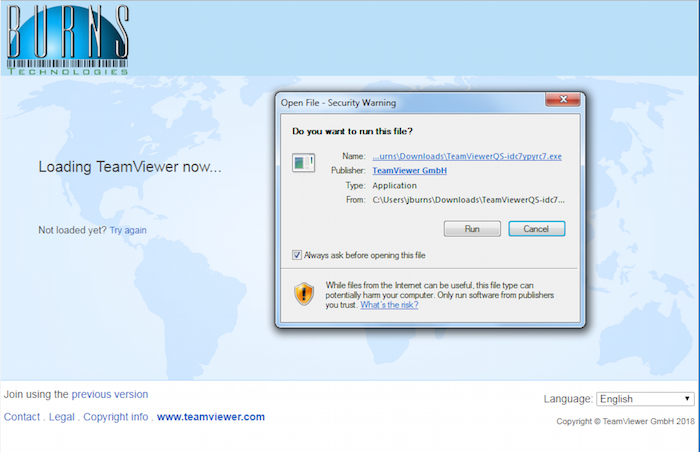This screenshot has width=700, height=452.
Task: Cancel the Open File security warning
Action: click(536, 229)
